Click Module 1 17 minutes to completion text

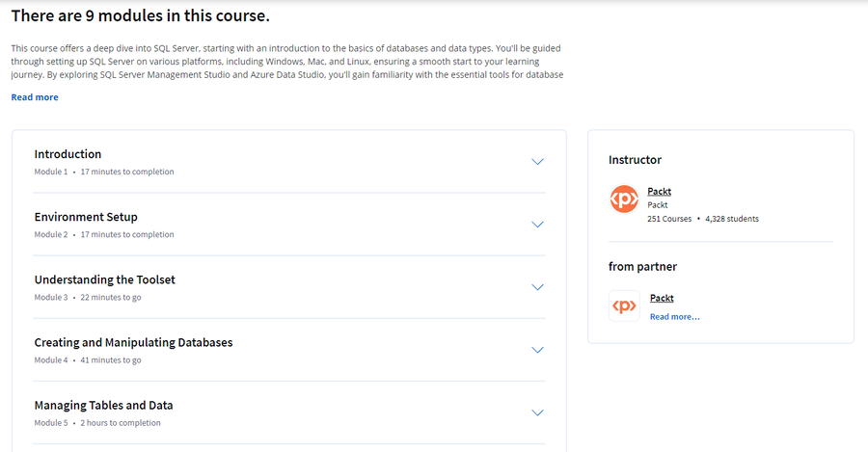tap(104, 172)
